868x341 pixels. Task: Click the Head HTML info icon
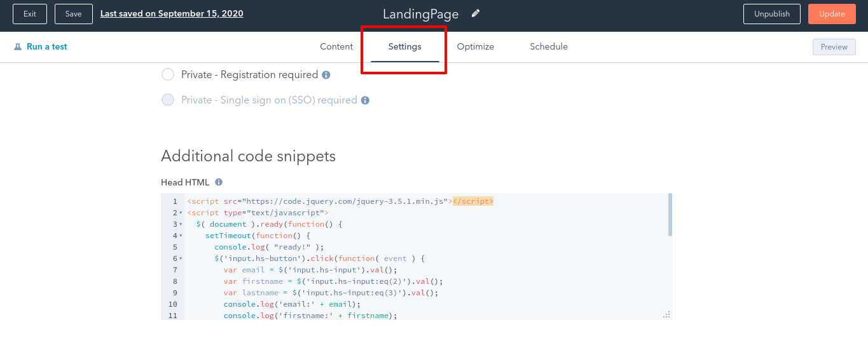coord(219,182)
